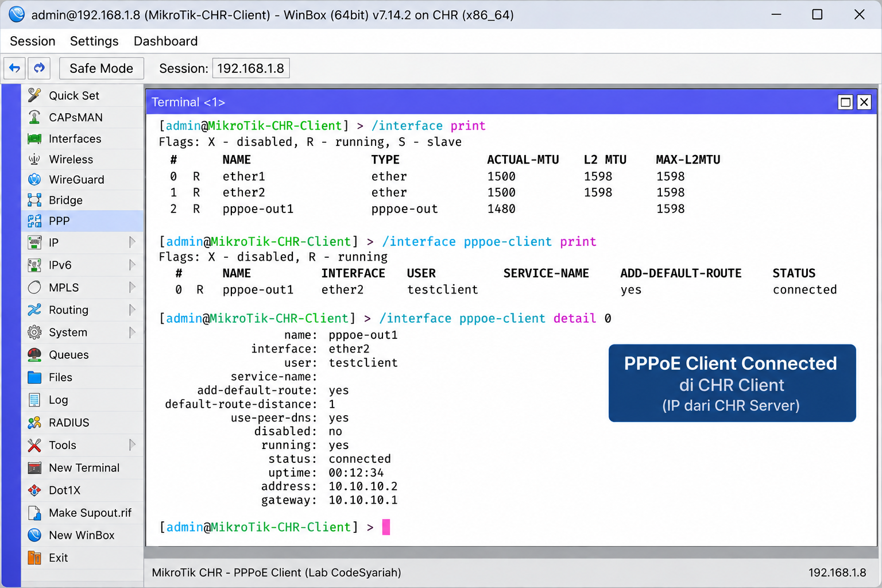The image size is (882, 588).
Task: Click the pppoe-out1 name in interface list
Action: pos(258,209)
